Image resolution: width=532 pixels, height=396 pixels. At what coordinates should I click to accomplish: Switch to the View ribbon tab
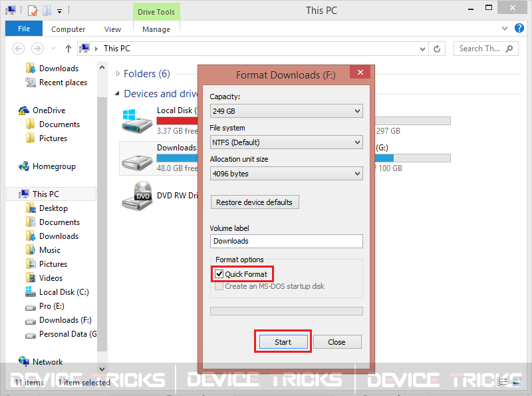tap(112, 29)
